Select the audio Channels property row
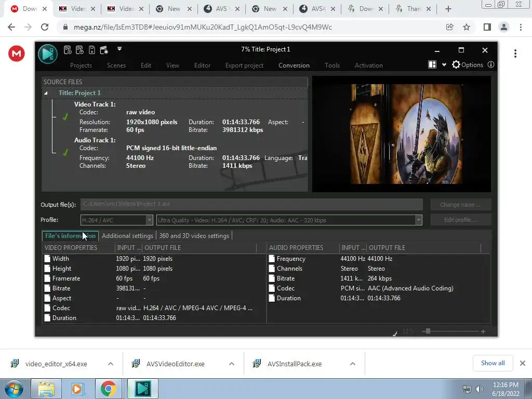Image resolution: width=532 pixels, height=399 pixels. [378, 269]
